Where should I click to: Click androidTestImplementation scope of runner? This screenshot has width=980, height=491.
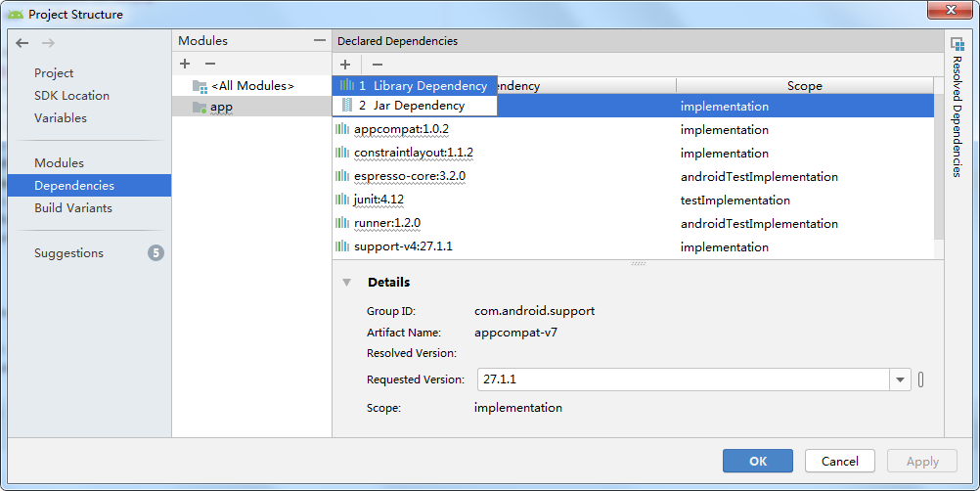[759, 224]
